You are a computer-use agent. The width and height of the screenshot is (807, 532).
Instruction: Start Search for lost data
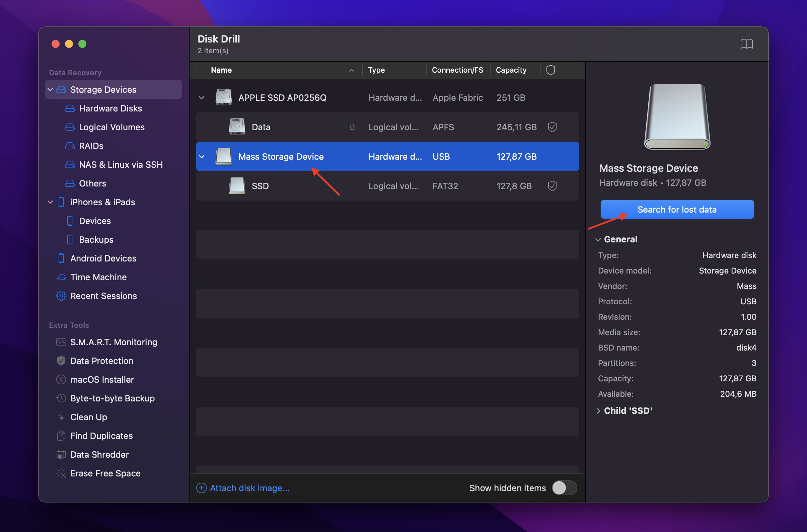coord(677,209)
